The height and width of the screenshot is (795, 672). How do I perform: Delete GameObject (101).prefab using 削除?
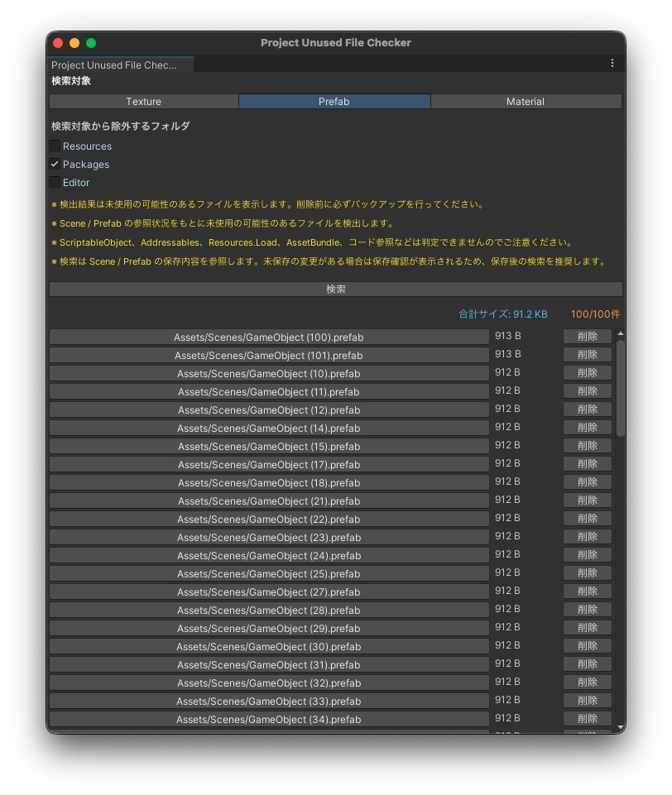(x=587, y=354)
